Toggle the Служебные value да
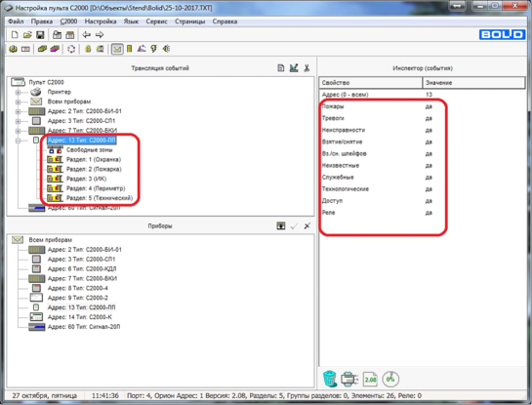Image resolution: width=532 pixels, height=405 pixels. click(429, 178)
